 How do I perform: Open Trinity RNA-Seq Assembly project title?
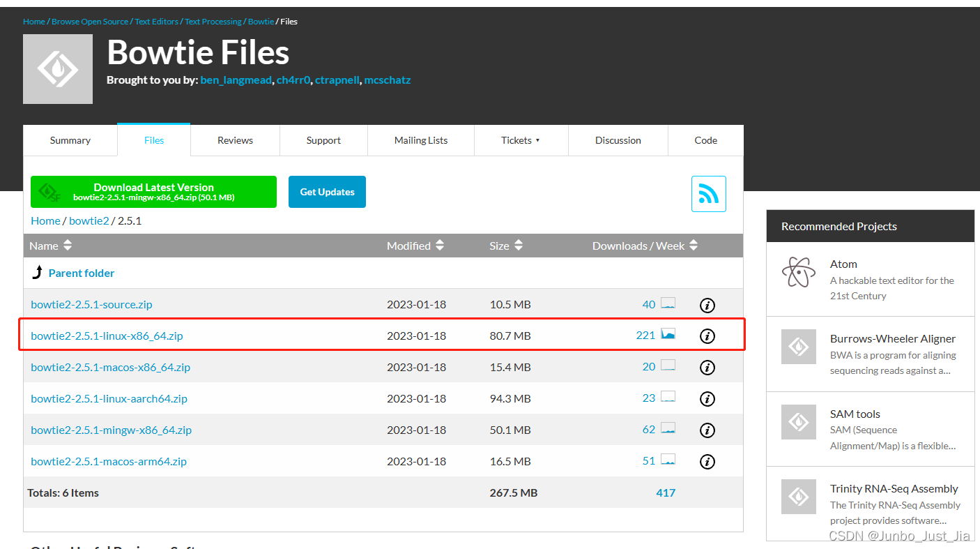(894, 489)
